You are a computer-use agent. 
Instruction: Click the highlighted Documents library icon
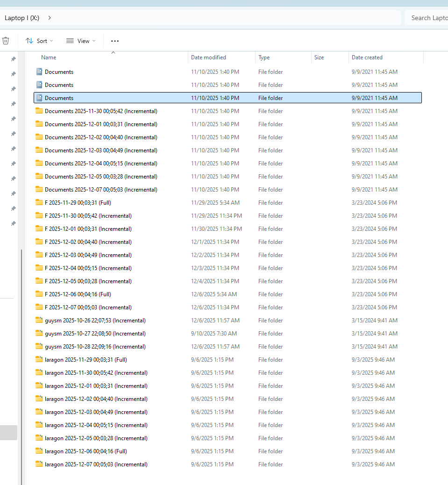39,98
